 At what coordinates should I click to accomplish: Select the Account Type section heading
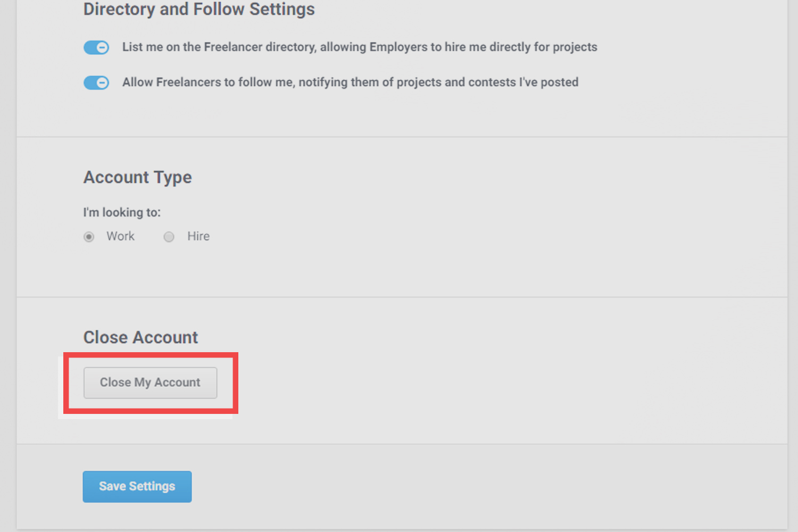(137, 177)
